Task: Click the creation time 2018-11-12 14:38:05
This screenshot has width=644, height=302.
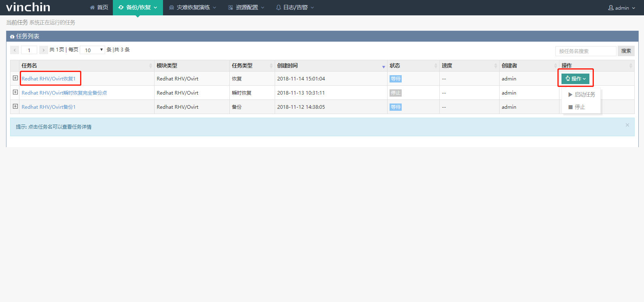Action: pos(301,107)
